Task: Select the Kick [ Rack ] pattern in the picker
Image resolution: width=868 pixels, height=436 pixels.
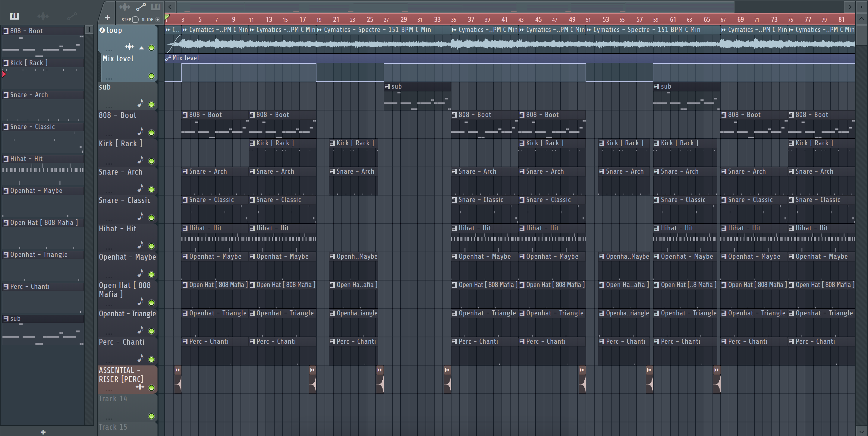Action: tap(43, 63)
